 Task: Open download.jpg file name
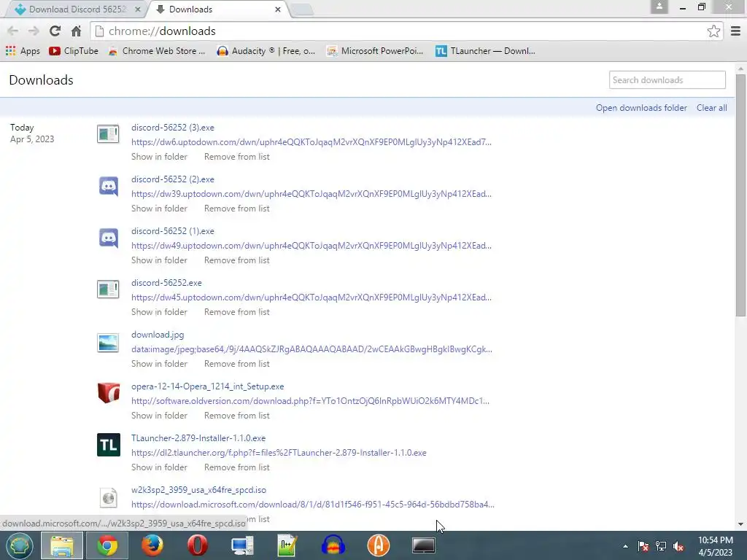point(158,335)
